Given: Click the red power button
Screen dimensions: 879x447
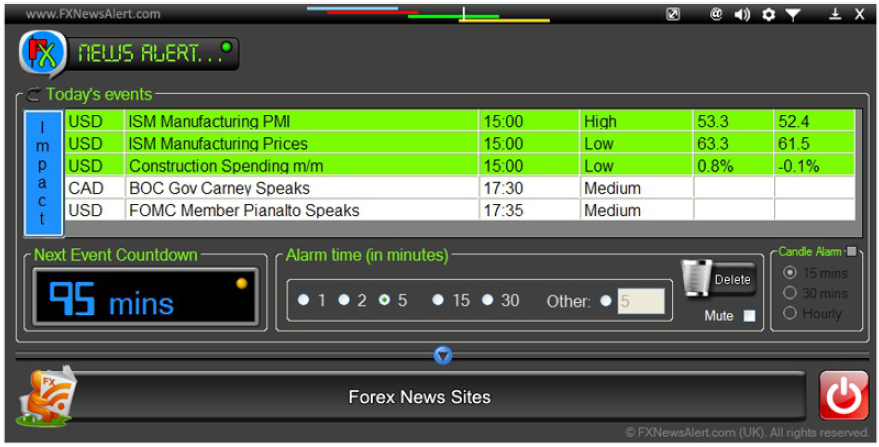Looking at the screenshot, I should (844, 396).
